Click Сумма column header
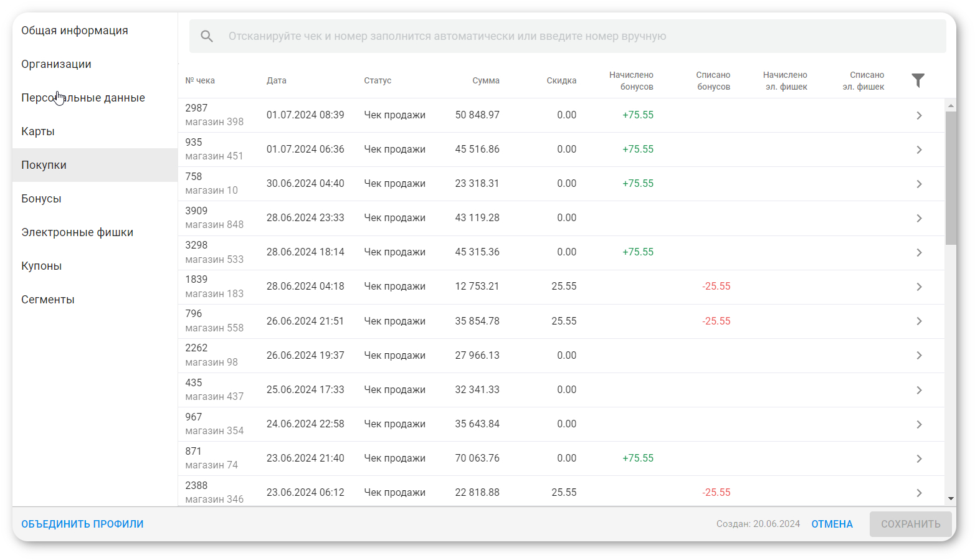This screenshot has width=975, height=560. pyautogui.click(x=486, y=80)
